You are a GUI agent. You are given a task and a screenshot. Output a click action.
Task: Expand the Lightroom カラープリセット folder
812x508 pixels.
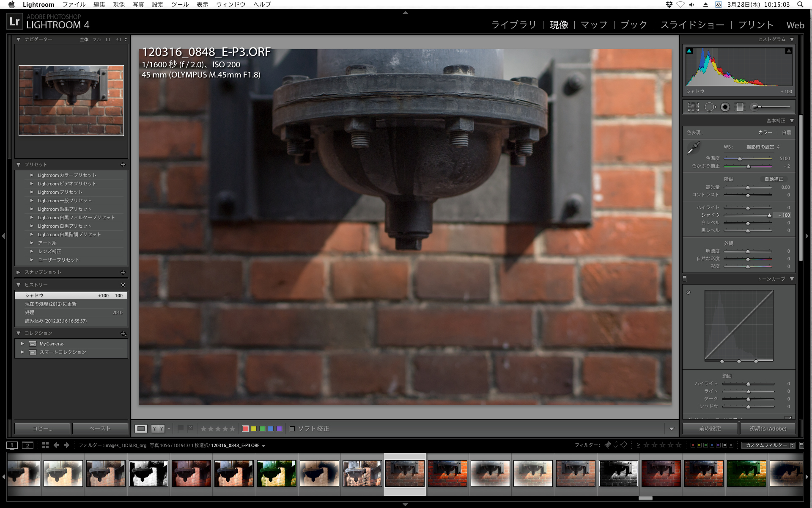tap(32, 175)
